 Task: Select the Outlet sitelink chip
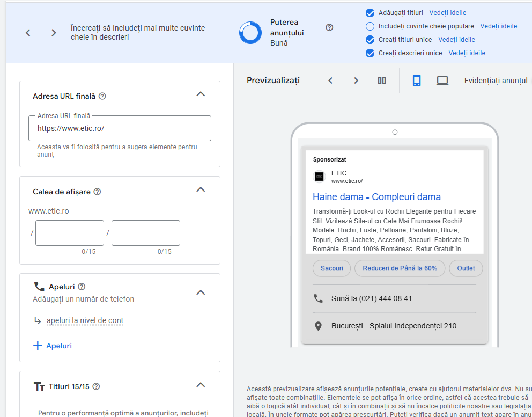pos(465,268)
